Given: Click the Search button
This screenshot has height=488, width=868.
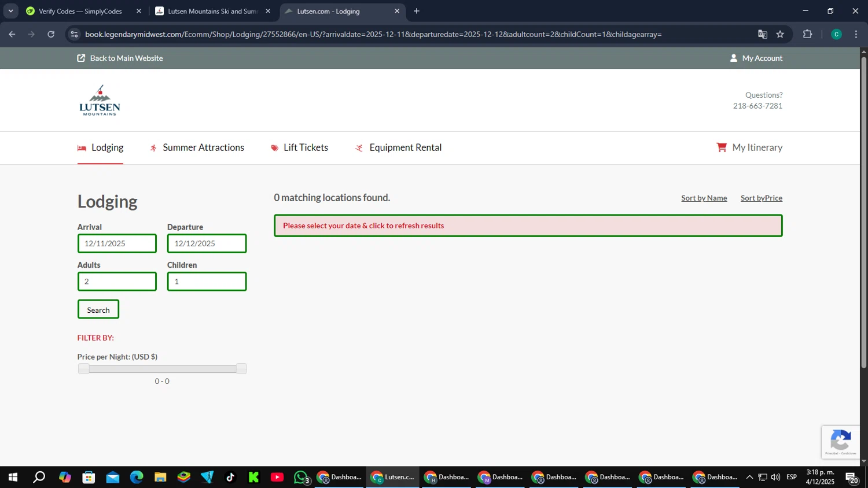Looking at the screenshot, I should click(x=98, y=309).
